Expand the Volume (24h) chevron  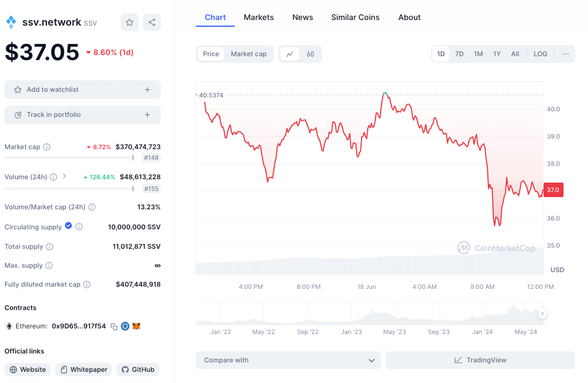click(x=65, y=176)
